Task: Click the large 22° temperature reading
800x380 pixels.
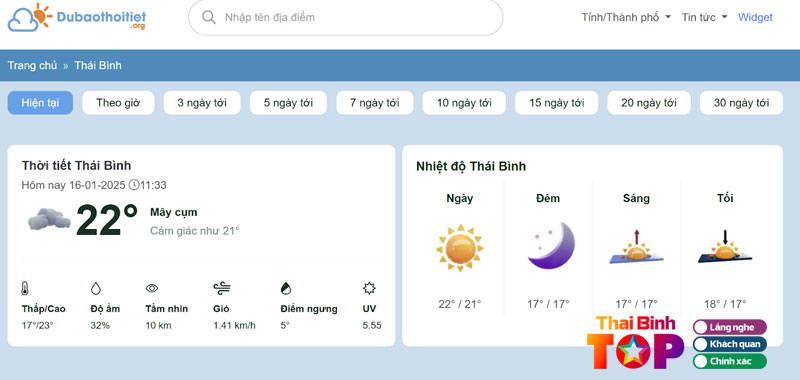Action: point(107,220)
